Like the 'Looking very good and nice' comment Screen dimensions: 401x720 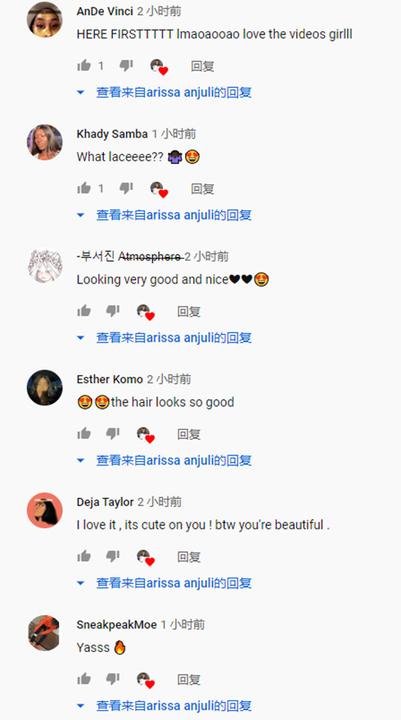(84, 311)
